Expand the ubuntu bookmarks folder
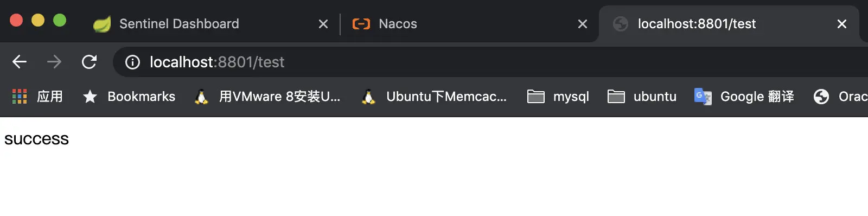 pyautogui.click(x=642, y=97)
